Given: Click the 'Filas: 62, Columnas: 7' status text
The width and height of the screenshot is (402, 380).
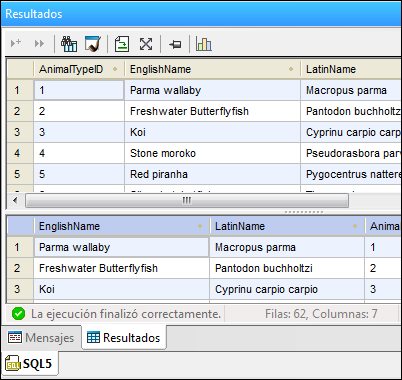Looking at the screenshot, I should 321,314.
